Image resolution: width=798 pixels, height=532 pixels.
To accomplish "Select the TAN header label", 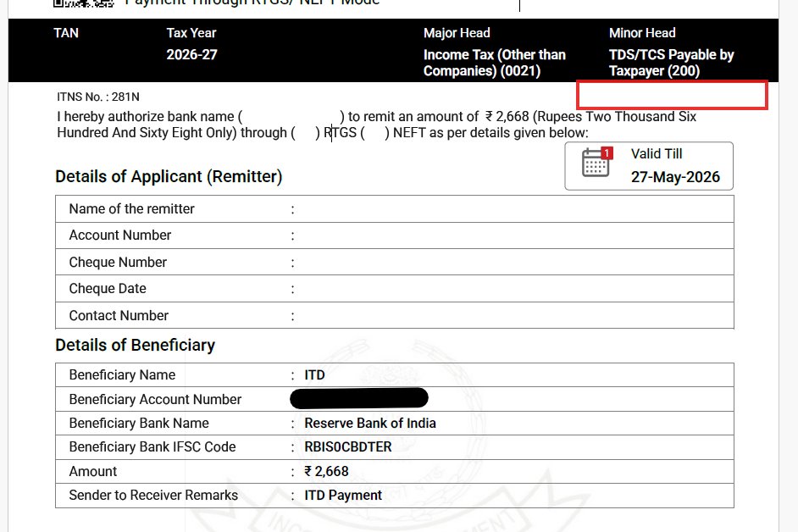I will [66, 33].
